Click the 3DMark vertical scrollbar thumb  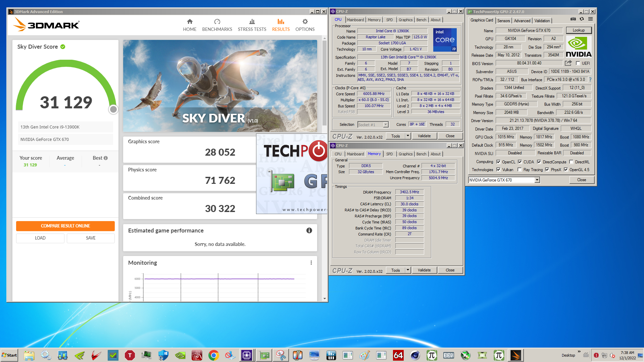click(x=325, y=83)
